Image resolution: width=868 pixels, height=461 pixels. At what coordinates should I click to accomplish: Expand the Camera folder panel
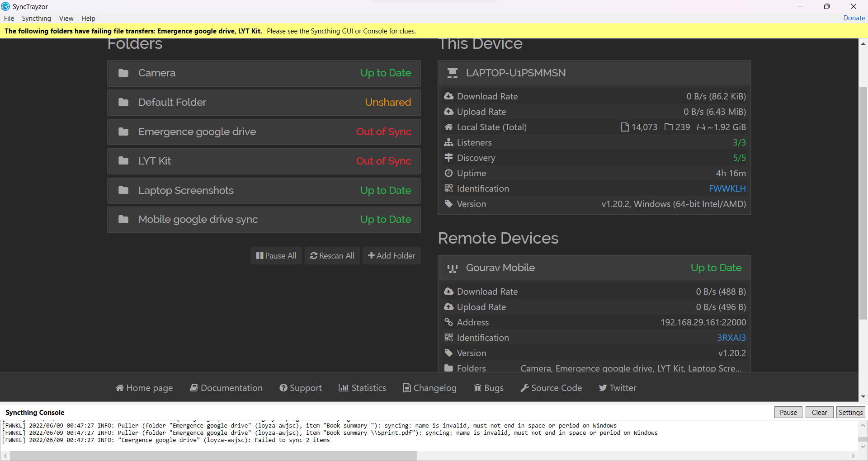(264, 73)
